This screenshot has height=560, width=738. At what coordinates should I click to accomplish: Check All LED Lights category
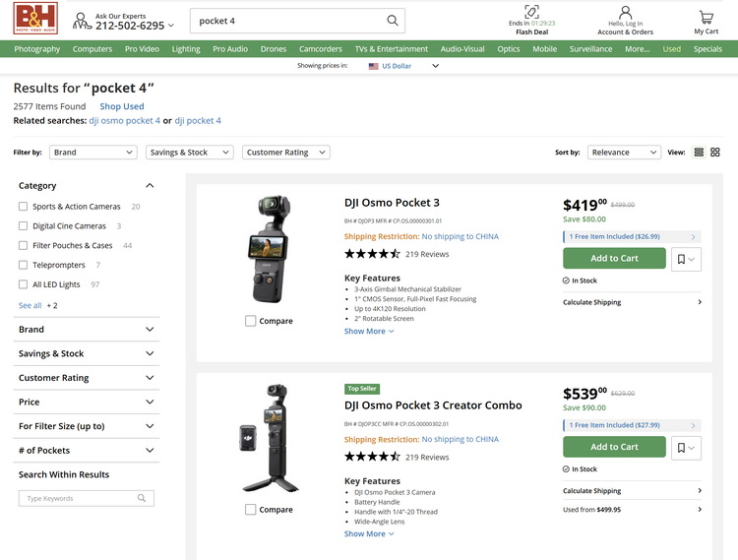(x=23, y=284)
